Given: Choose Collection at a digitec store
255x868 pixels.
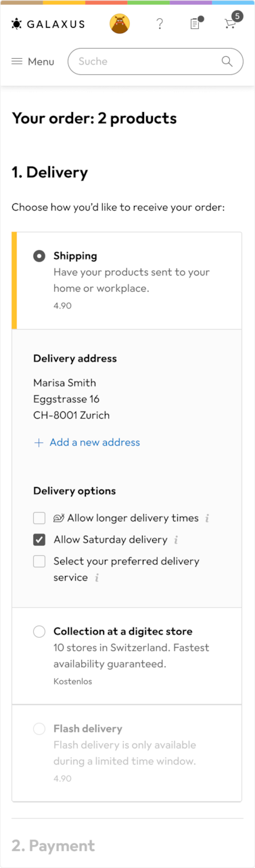Looking at the screenshot, I should pos(39,632).
